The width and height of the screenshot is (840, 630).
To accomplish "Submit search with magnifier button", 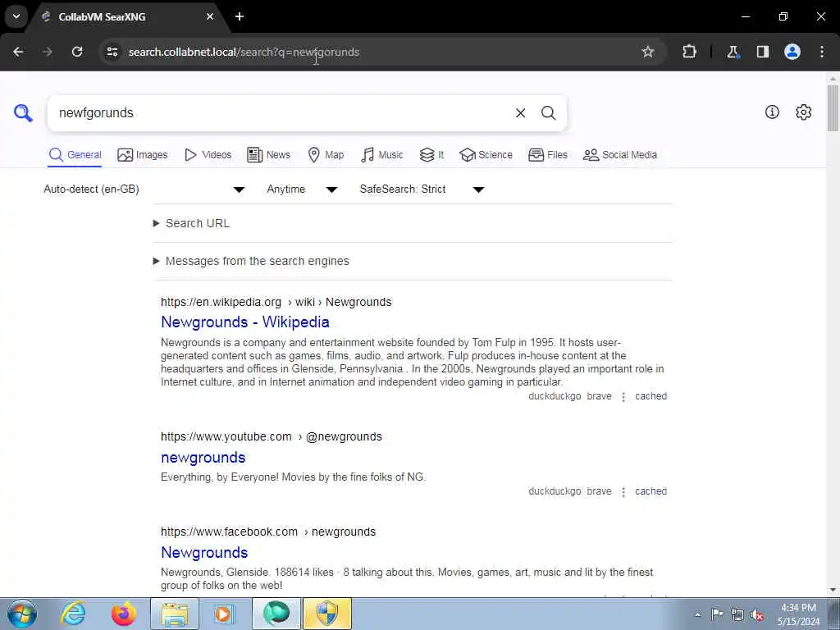I will click(x=548, y=113).
